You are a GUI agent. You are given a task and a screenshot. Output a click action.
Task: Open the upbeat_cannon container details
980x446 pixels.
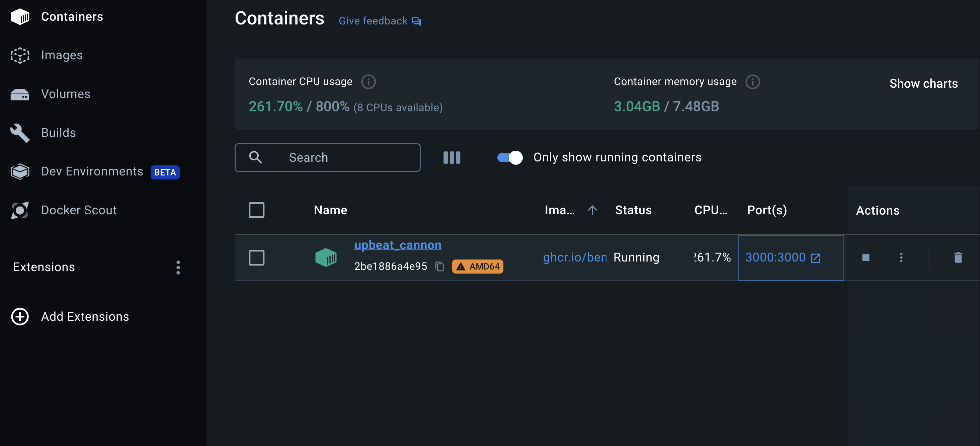point(398,245)
